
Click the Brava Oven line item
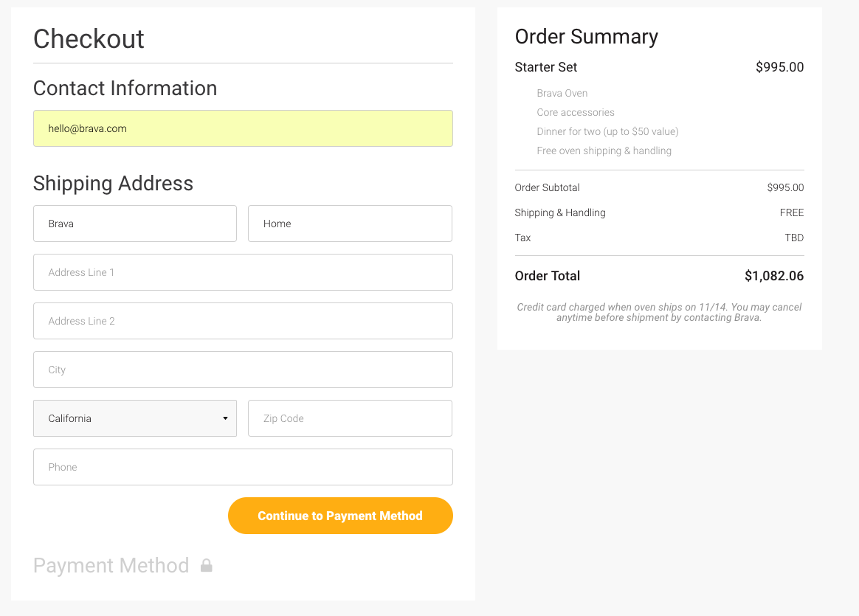tap(562, 93)
